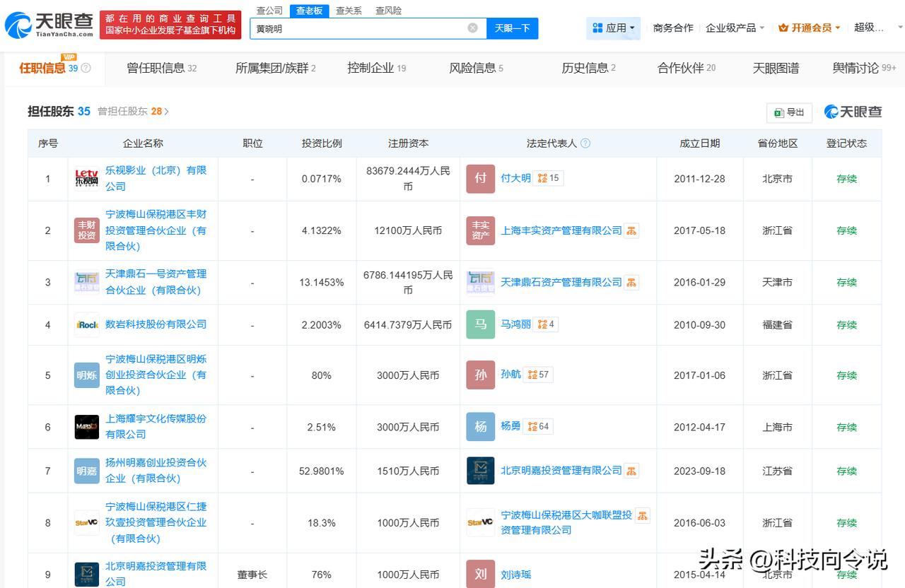Open relation count badge 4 beside 马鸿丽

(546, 324)
